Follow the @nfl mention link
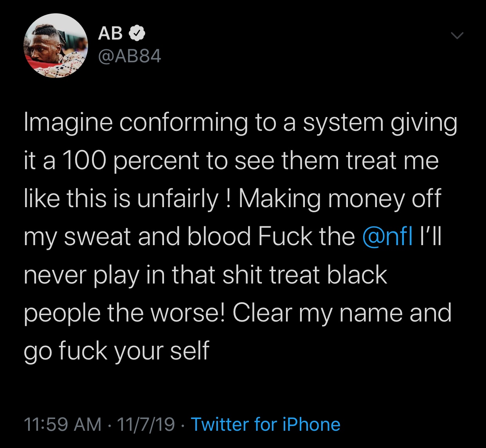486x448 pixels. (387, 236)
